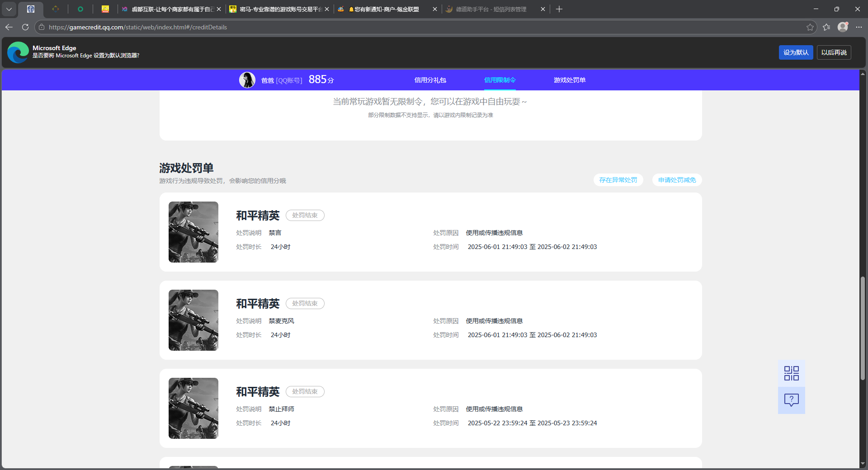Expand the tab actions dropdown
The height and width of the screenshot is (470, 868).
coord(9,9)
